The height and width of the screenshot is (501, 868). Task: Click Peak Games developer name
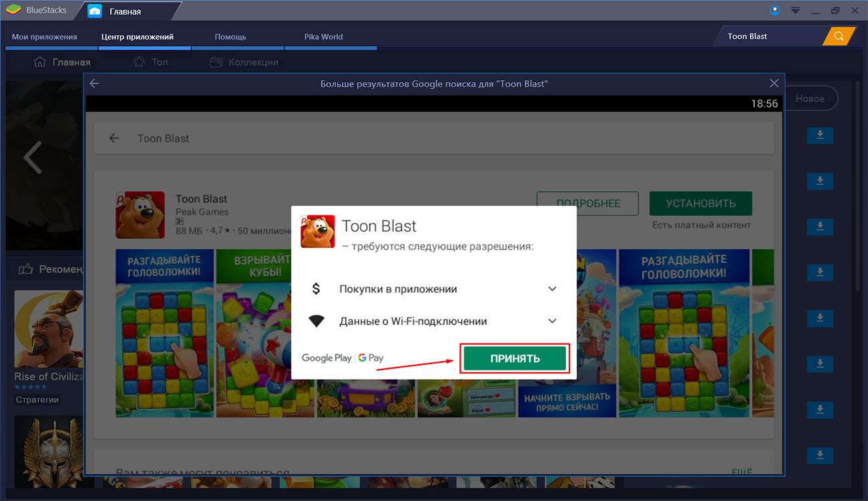(x=202, y=212)
